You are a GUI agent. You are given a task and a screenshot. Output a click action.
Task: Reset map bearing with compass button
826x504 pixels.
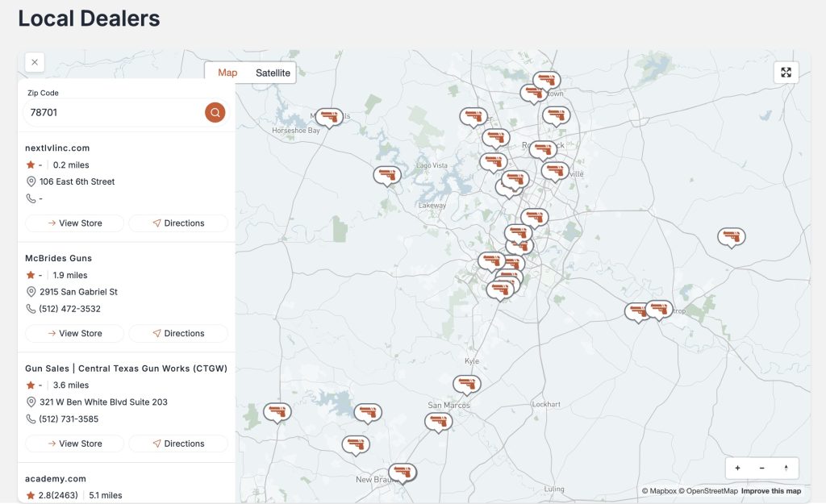(x=786, y=468)
